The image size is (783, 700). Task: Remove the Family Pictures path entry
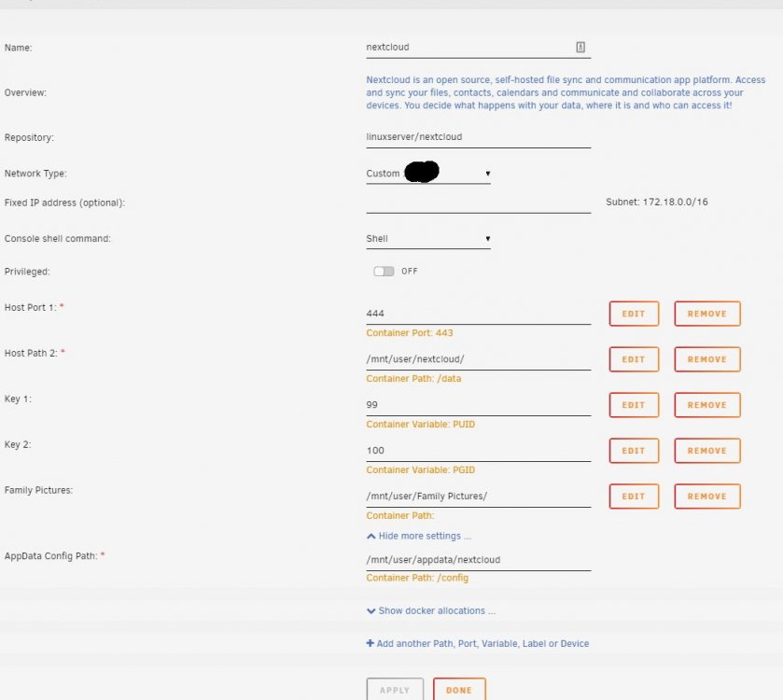click(707, 497)
